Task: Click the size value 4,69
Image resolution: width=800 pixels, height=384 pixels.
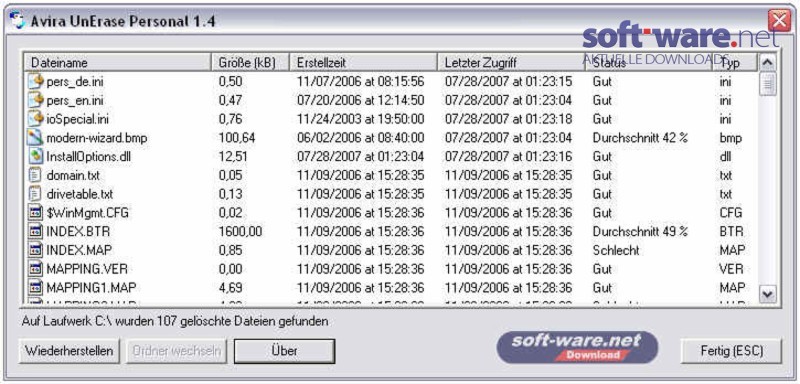Action: pyautogui.click(x=231, y=288)
